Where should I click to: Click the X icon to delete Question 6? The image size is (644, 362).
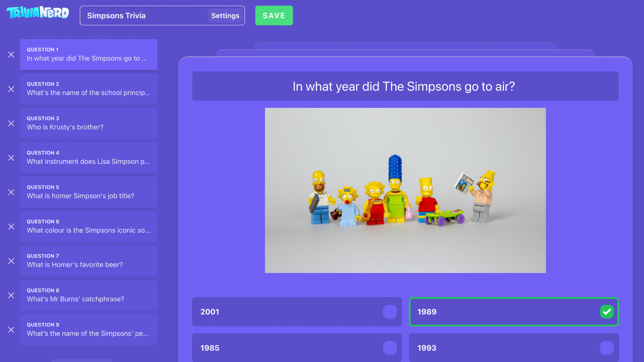11,226
